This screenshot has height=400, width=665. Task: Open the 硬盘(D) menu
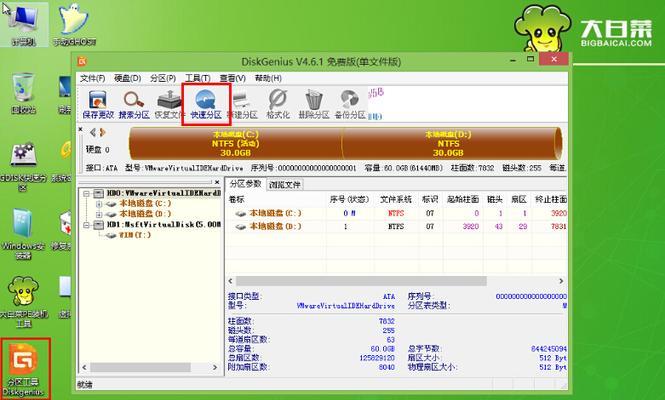tap(128, 78)
